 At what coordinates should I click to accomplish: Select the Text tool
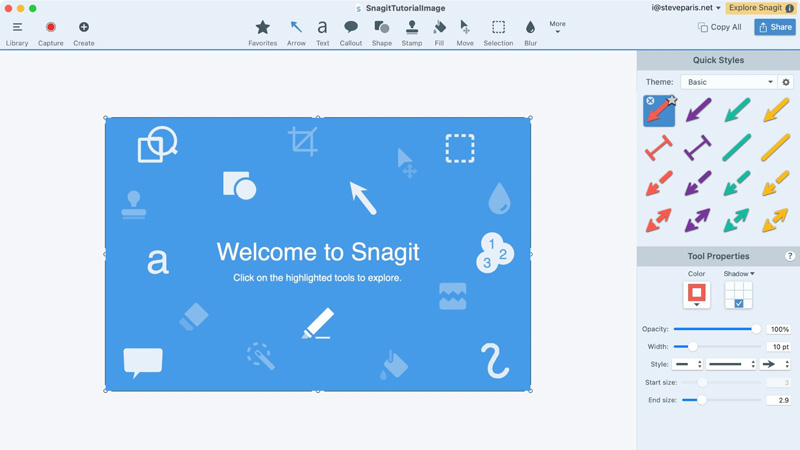point(322,34)
